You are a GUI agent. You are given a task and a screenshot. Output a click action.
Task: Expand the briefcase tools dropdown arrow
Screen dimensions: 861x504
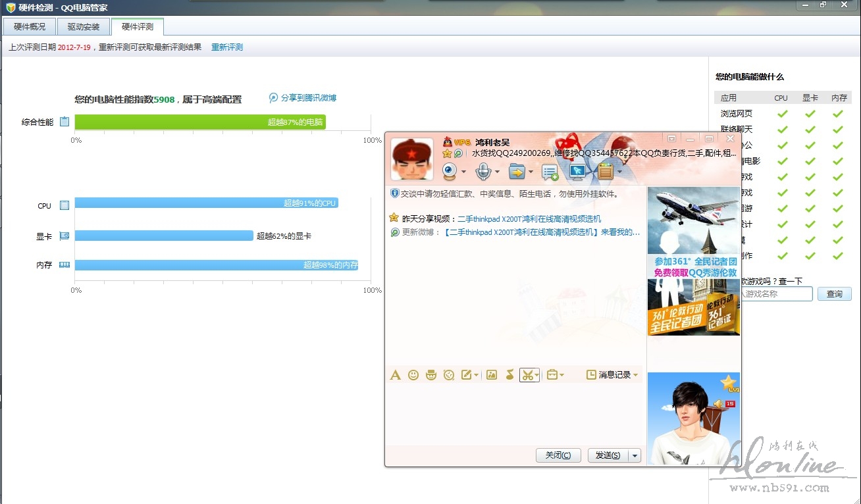(561, 375)
